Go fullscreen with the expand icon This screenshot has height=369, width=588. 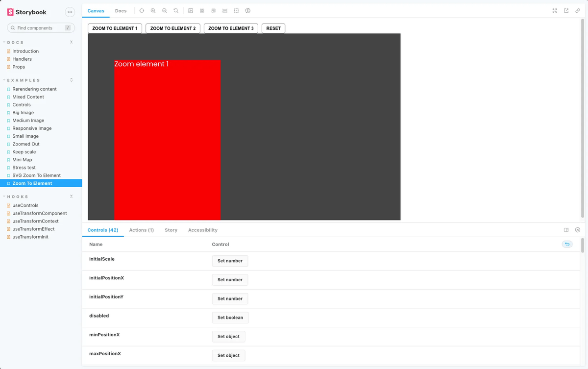555,11
